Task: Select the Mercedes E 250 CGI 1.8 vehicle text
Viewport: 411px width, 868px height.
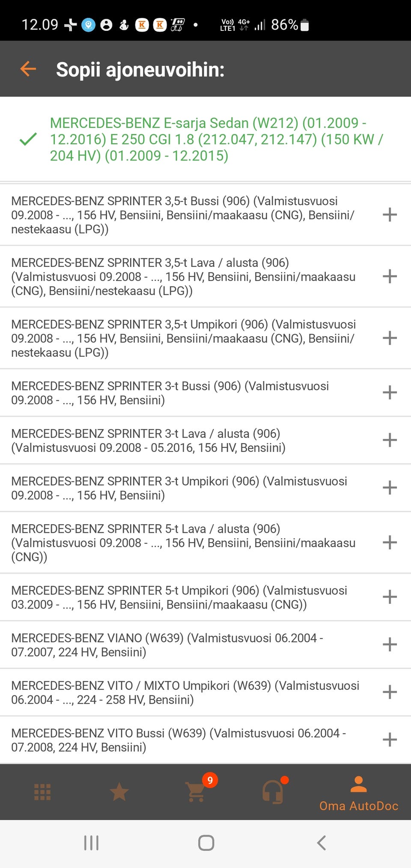Action: (216, 139)
